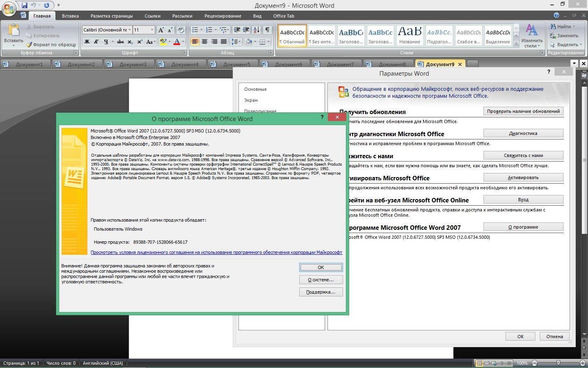
Task: Open Font dialog launcher in Шрифт group
Action: click(184, 53)
